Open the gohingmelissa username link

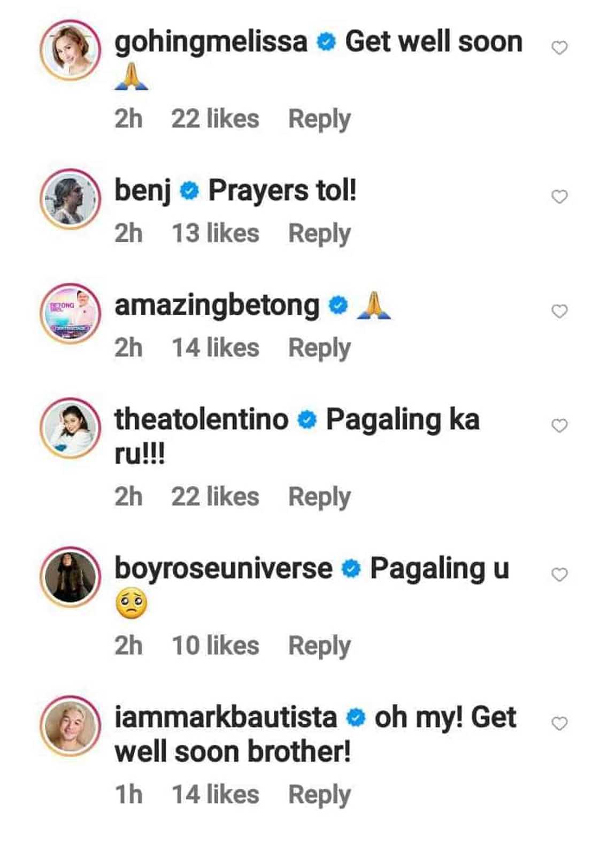click(211, 42)
